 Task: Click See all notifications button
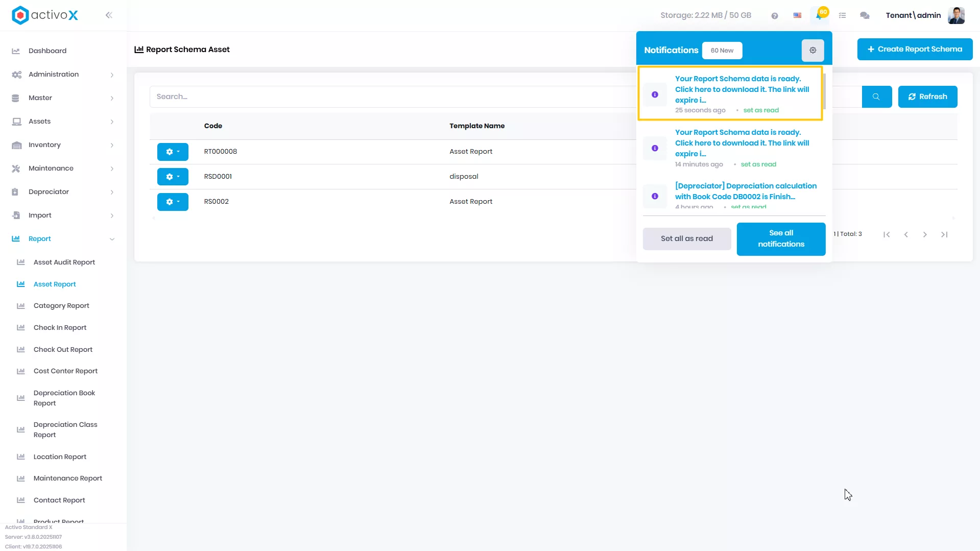coord(781,239)
